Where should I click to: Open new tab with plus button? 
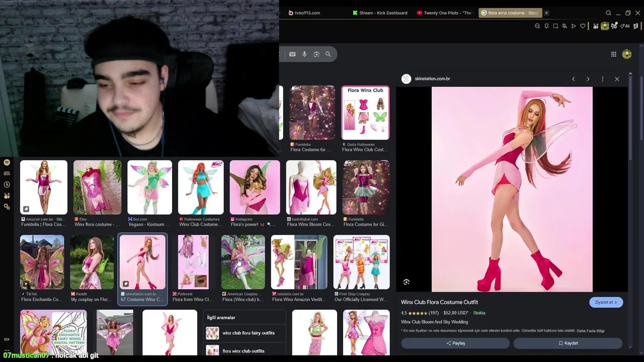pos(546,13)
